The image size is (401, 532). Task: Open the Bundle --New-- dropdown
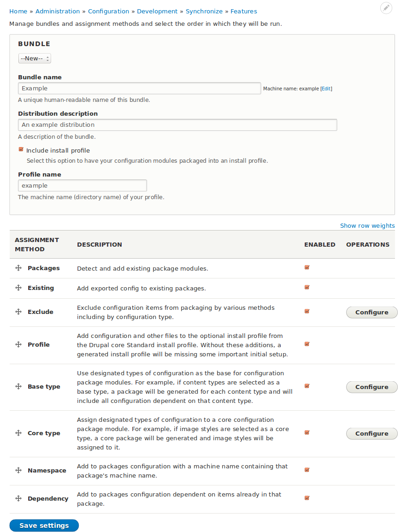[35, 59]
